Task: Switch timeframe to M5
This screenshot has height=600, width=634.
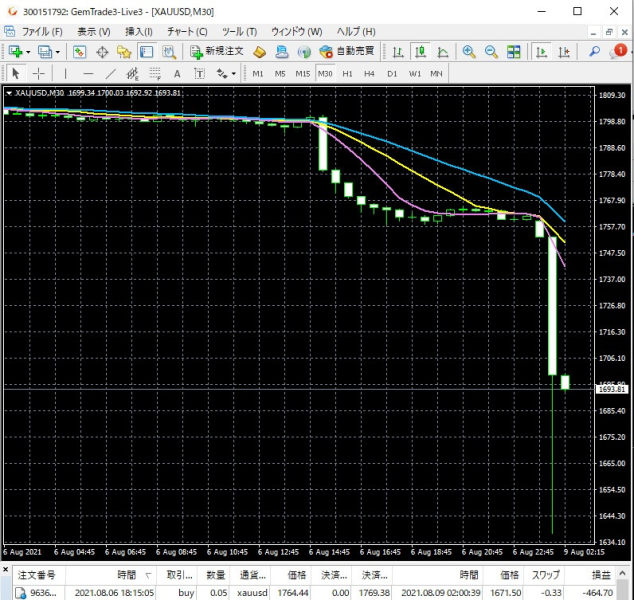Action: pos(280,74)
